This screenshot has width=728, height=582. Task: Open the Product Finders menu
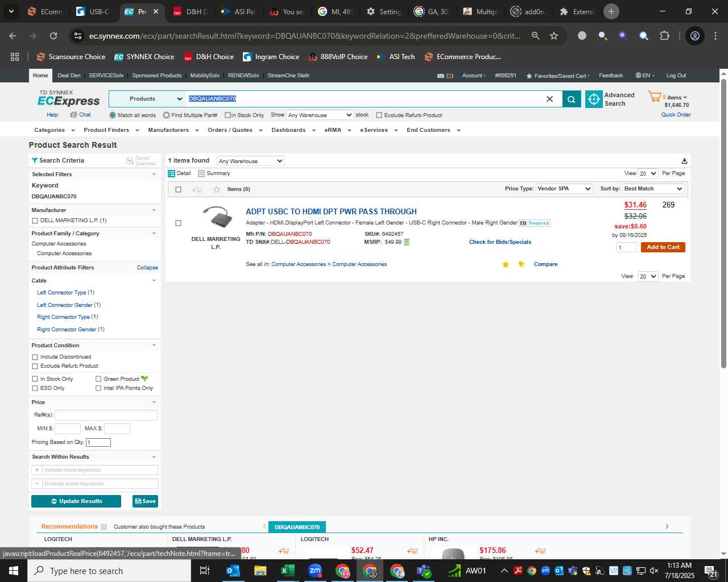click(110, 130)
